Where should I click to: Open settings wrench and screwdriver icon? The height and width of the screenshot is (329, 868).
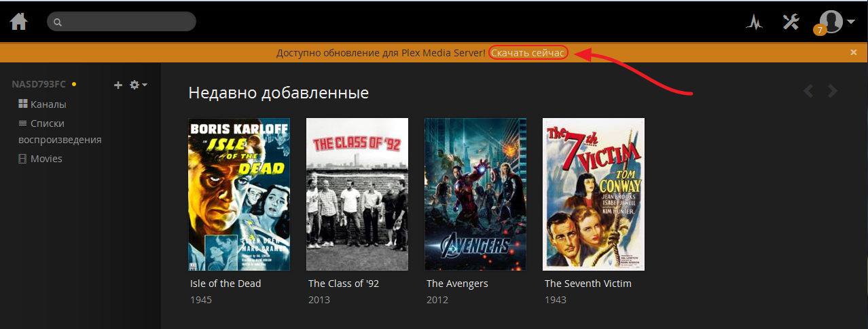[x=791, y=22]
